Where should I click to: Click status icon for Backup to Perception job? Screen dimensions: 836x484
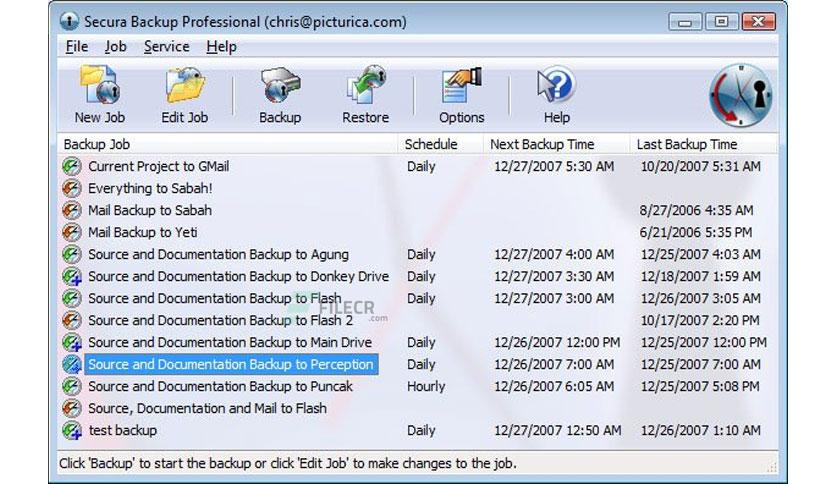(71, 364)
